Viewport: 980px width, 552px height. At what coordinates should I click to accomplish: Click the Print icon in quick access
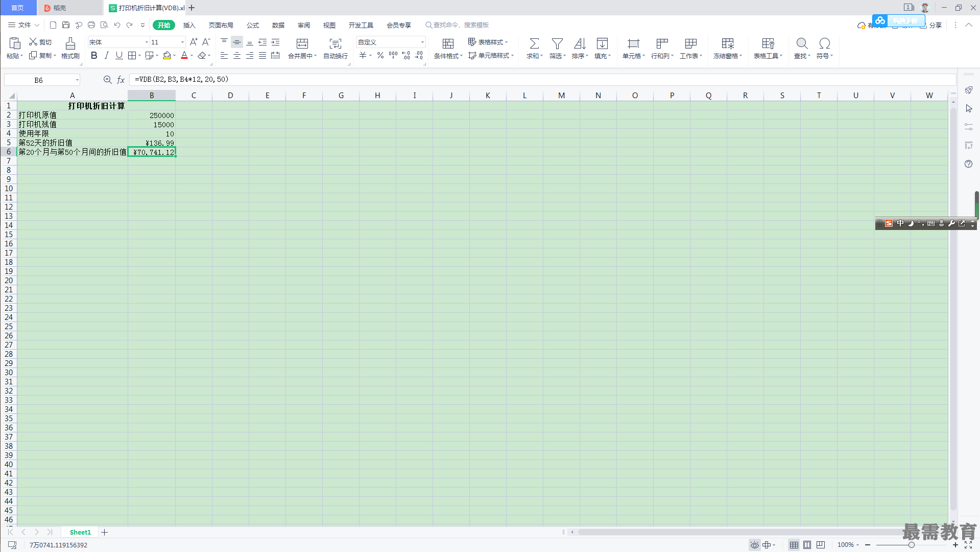pos(91,25)
